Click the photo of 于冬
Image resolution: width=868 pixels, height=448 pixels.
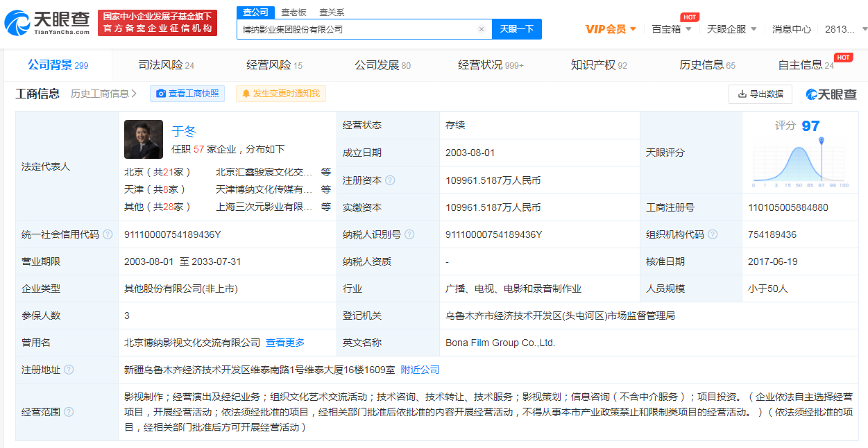pyautogui.click(x=144, y=139)
